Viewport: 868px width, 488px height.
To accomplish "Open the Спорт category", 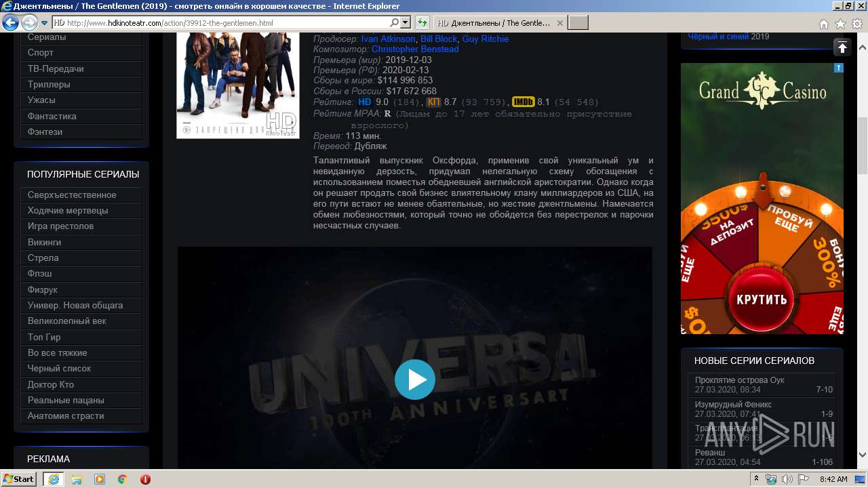I will click(x=81, y=53).
